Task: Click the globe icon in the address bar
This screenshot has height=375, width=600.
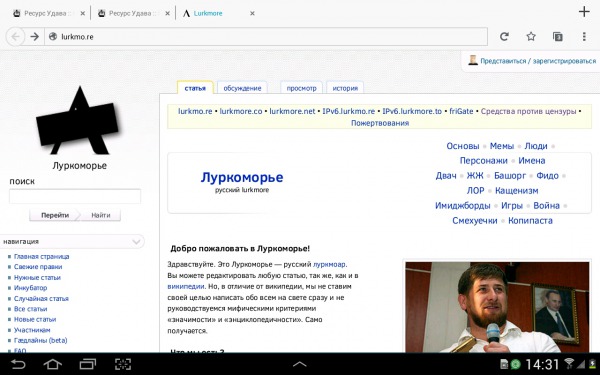Action: 53,37
